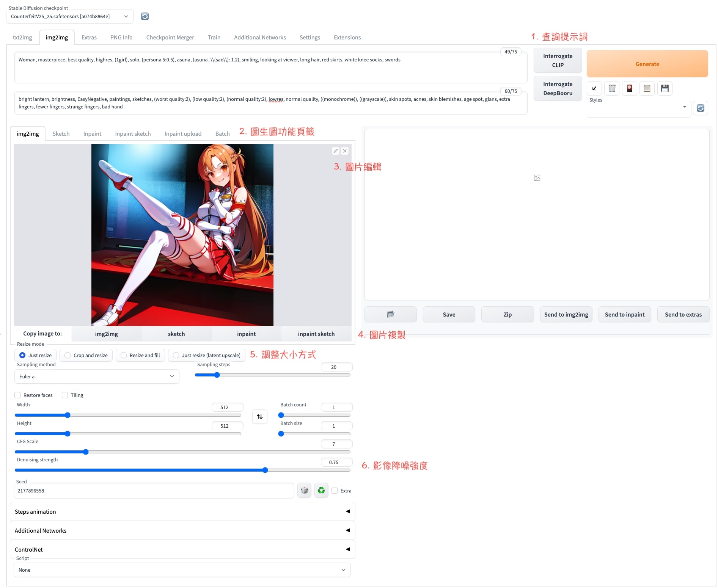Click Send to inpaint button

coord(625,314)
